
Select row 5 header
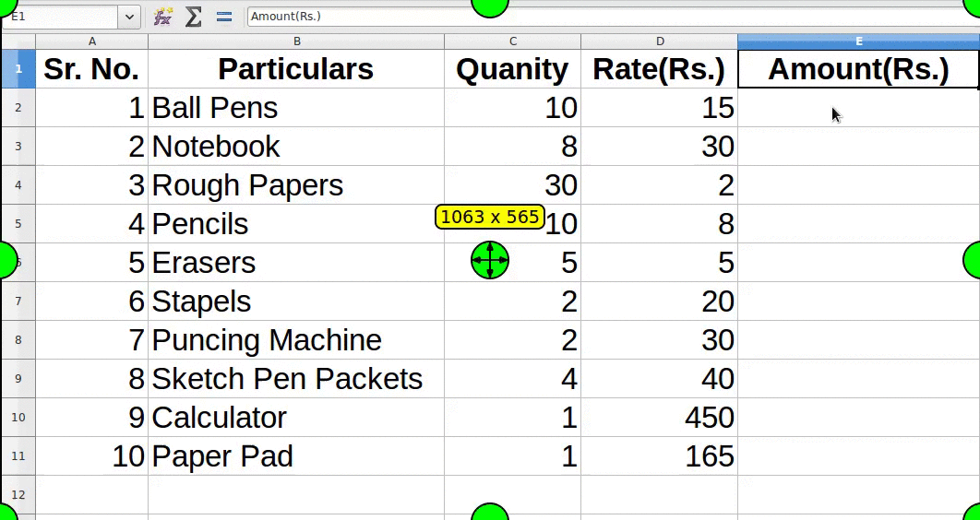point(18,224)
